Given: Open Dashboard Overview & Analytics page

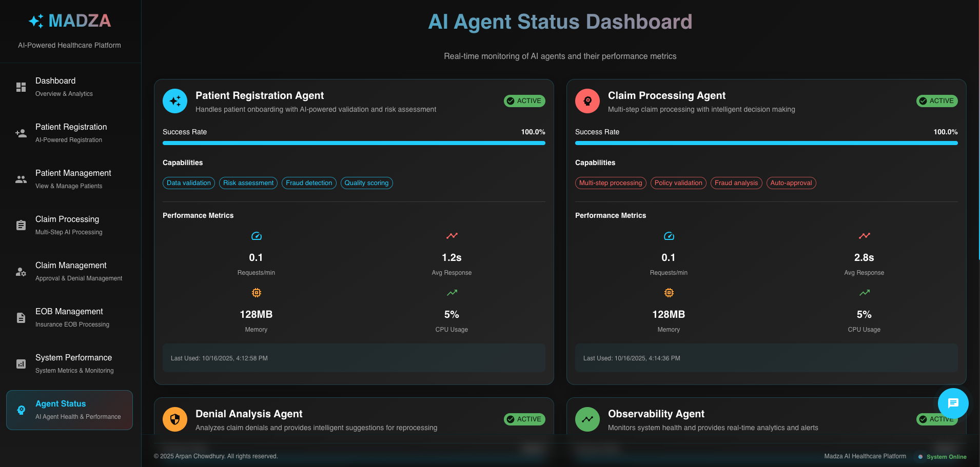Looking at the screenshot, I should (69, 87).
